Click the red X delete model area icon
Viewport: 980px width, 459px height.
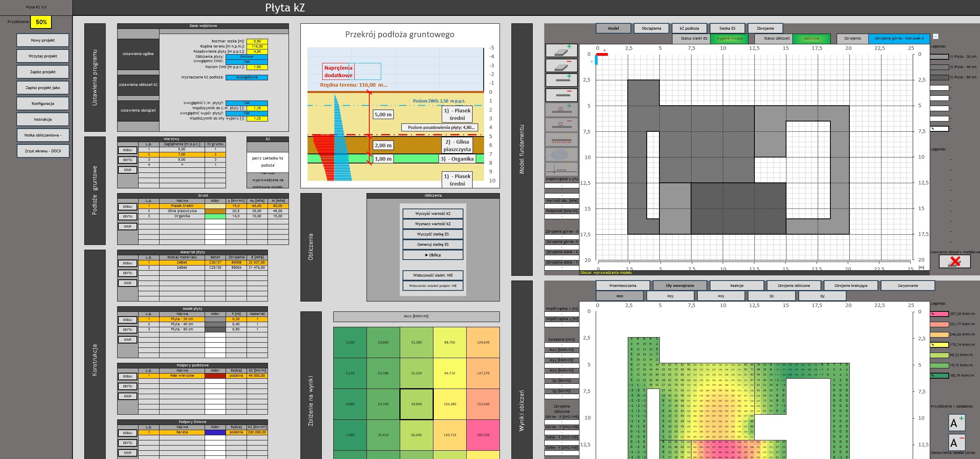coord(955,261)
